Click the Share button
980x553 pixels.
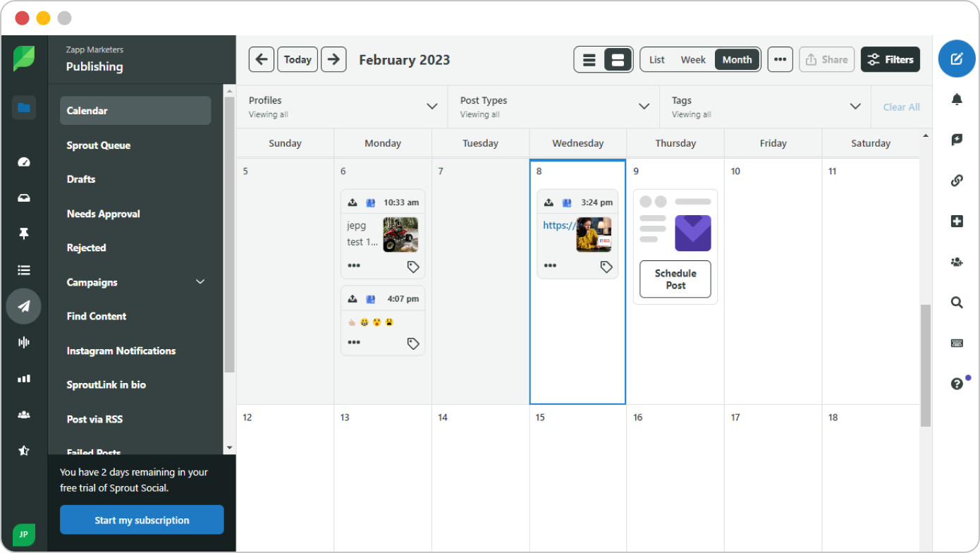coord(826,60)
